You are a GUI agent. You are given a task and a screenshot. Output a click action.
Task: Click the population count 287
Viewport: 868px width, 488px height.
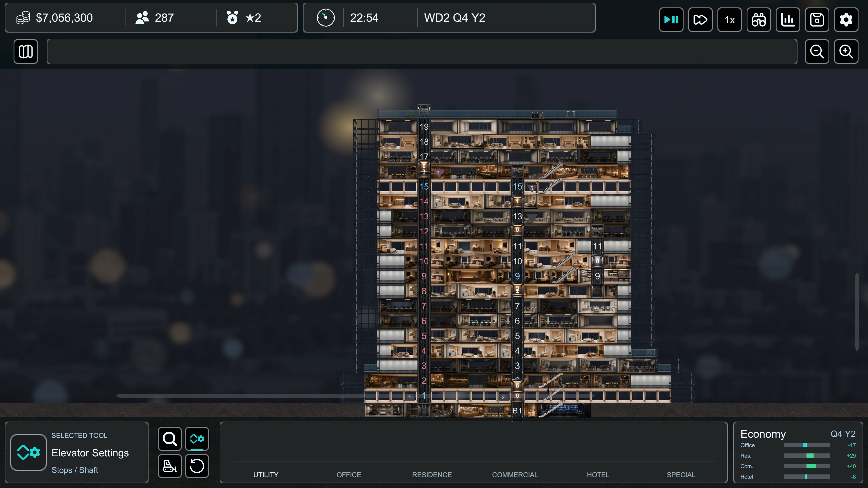coord(164,18)
